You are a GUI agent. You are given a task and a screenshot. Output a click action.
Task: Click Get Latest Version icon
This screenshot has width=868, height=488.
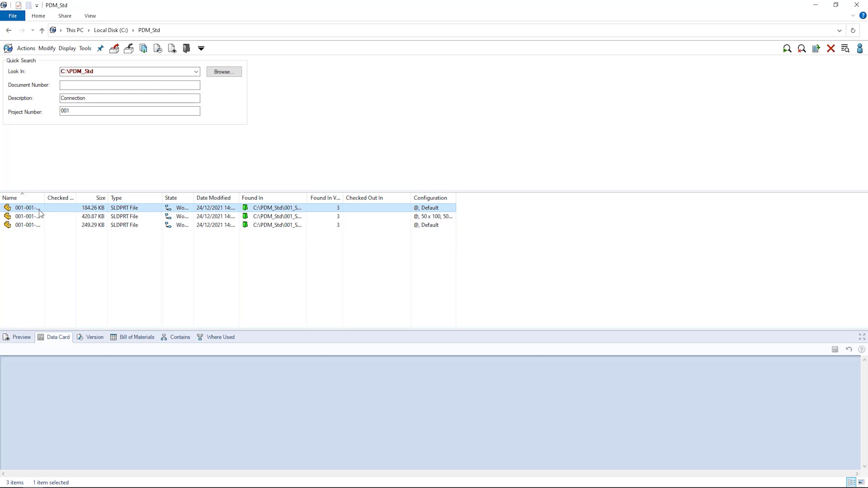point(143,48)
